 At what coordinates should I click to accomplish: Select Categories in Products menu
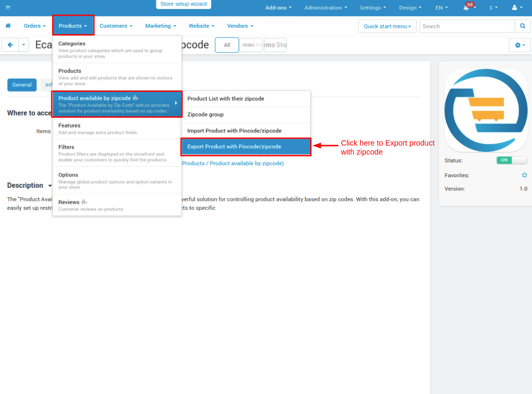(x=117, y=50)
